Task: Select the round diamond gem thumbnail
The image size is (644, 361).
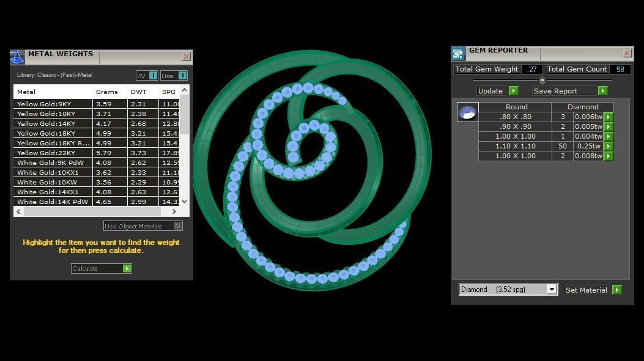Action: tap(467, 112)
